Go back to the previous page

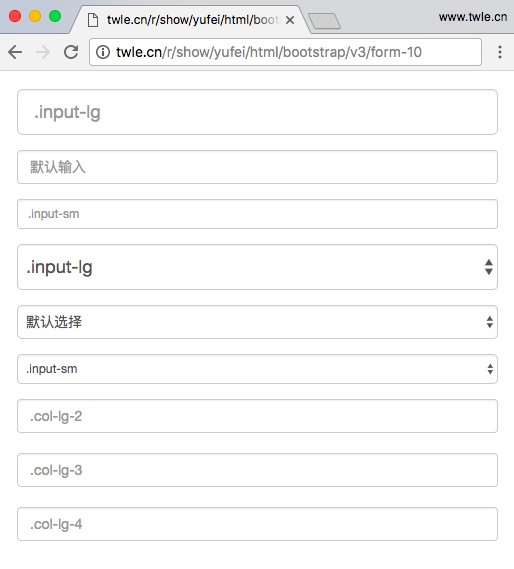(15, 52)
